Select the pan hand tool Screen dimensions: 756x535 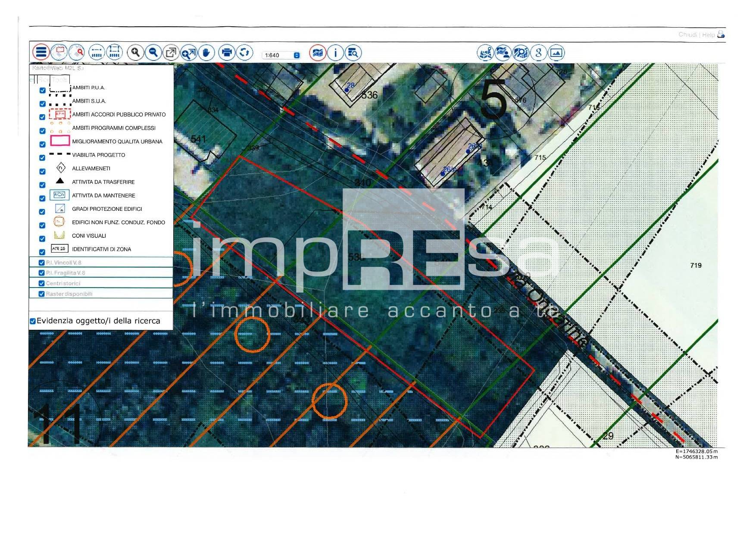point(206,53)
